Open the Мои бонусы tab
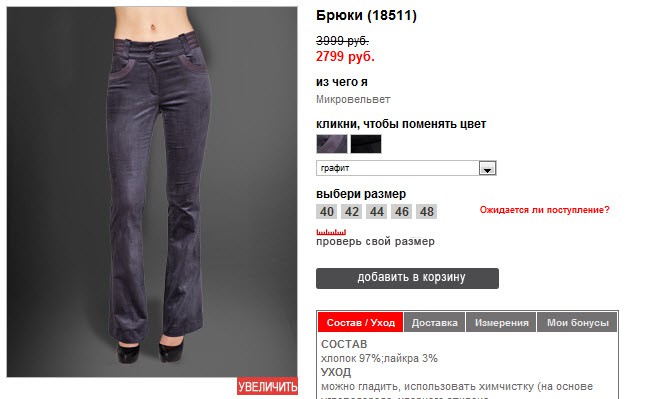Image resolution: width=655 pixels, height=399 pixels. pos(578,322)
